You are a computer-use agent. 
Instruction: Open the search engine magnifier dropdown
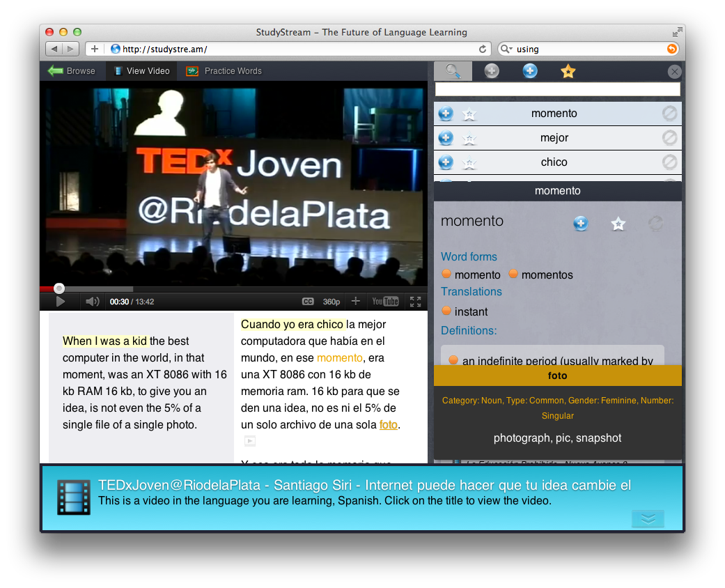(x=507, y=49)
